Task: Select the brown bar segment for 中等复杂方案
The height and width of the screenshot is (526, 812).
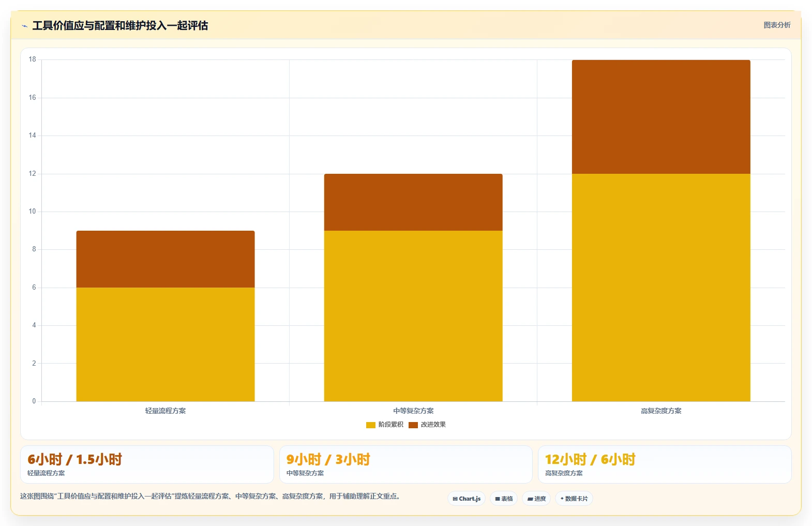Action: coord(413,202)
